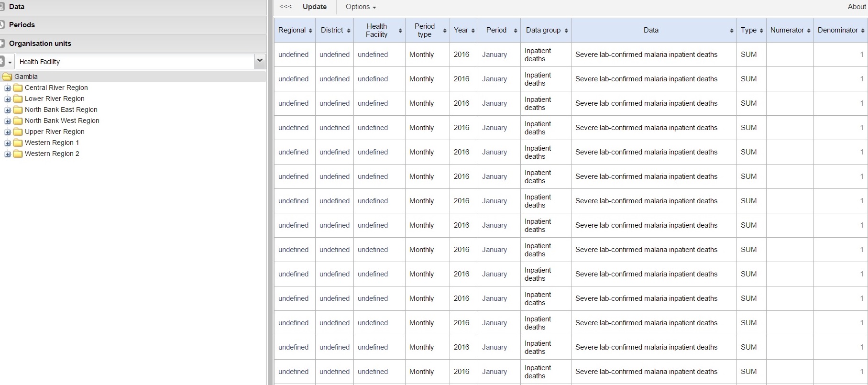Expand the Western Region 2 node

coord(8,154)
